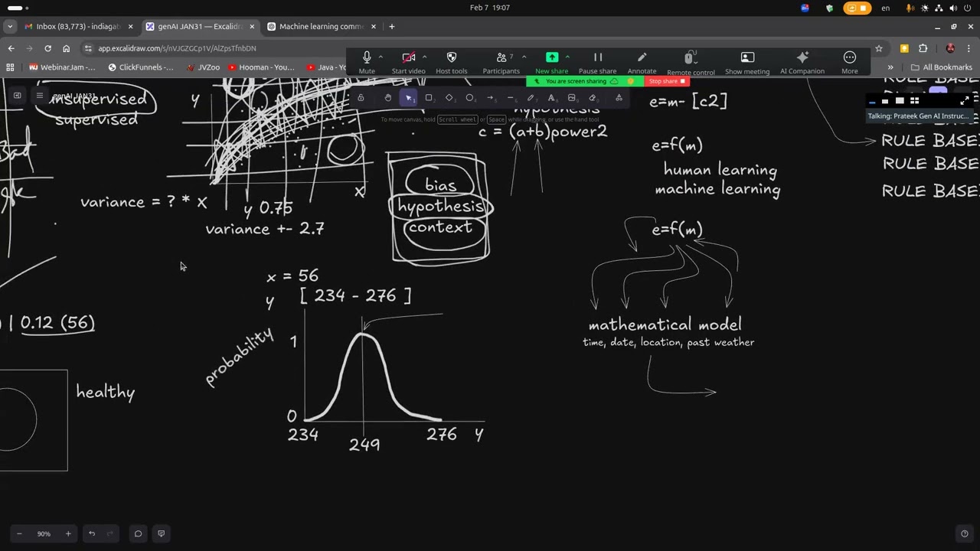Viewport: 980px width, 551px height.
Task: Click the red Stop share button
Action: (667, 81)
